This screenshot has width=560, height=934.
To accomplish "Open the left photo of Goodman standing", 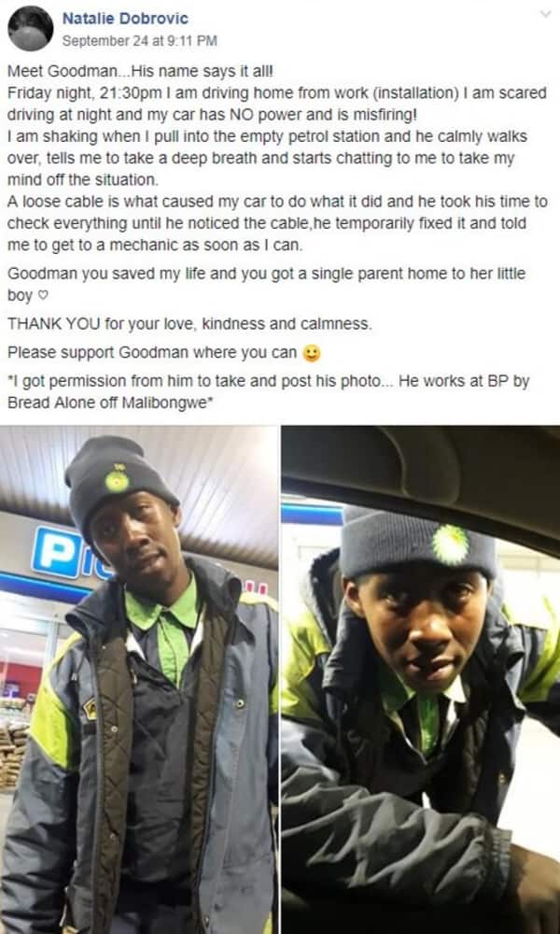I will click(139, 680).
